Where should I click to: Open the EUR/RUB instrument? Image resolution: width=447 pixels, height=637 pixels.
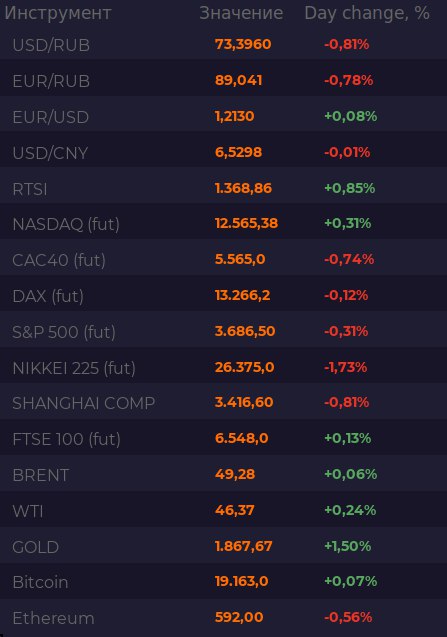pyautogui.click(x=51, y=81)
